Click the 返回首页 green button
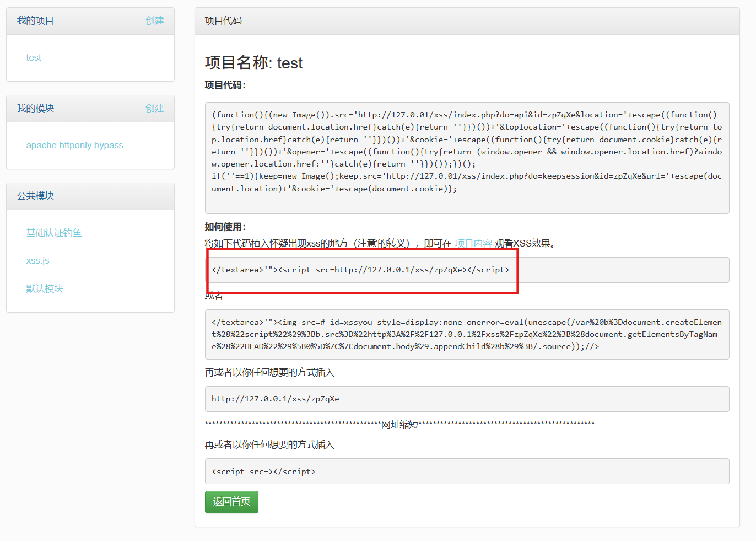756x541 pixels. click(231, 502)
